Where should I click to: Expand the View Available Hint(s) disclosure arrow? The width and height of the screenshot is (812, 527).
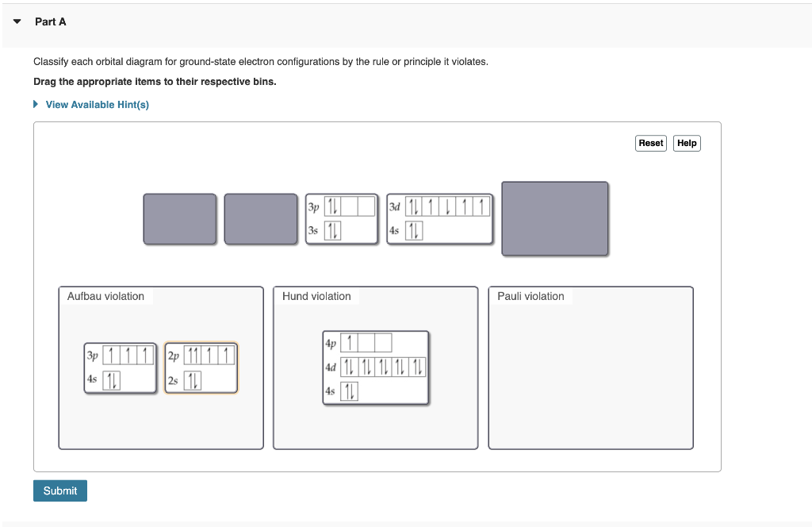click(x=35, y=104)
